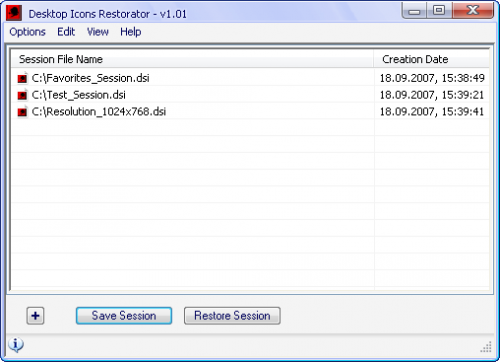The width and height of the screenshot is (500, 362).
Task: Click the Favorites_Session.dsi file icon
Action: pos(22,78)
